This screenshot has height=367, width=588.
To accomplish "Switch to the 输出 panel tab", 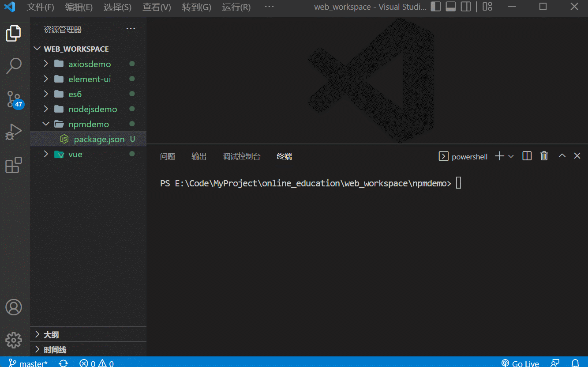I will pos(199,156).
